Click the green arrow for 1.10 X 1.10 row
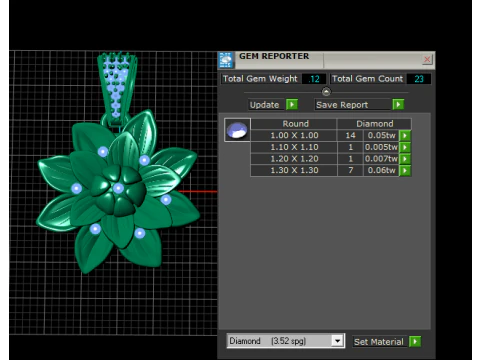The height and width of the screenshot is (360, 480). [x=405, y=147]
